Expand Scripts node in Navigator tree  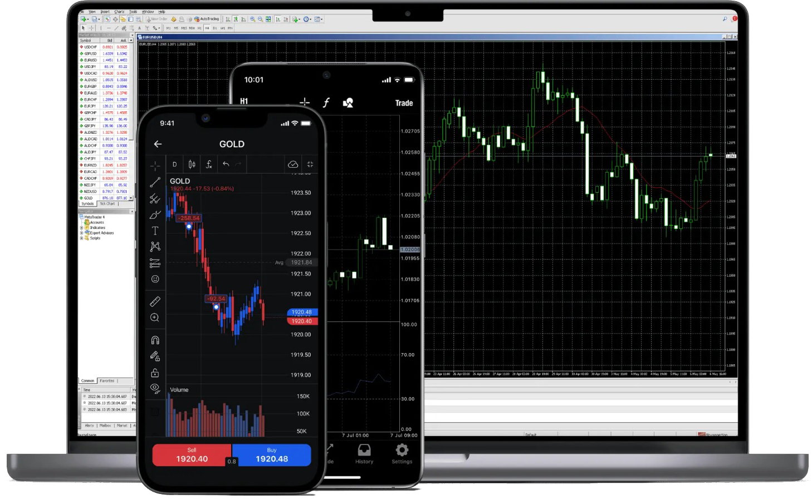pos(81,238)
